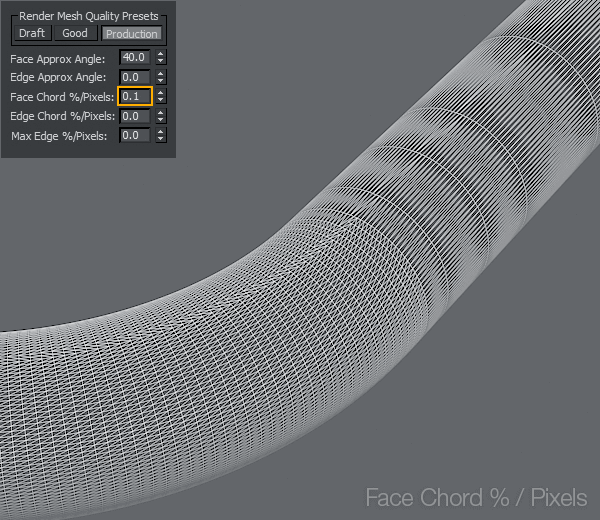
Task: Click the Face Chord %/Pixels spinner arrows
Action: click(161, 96)
